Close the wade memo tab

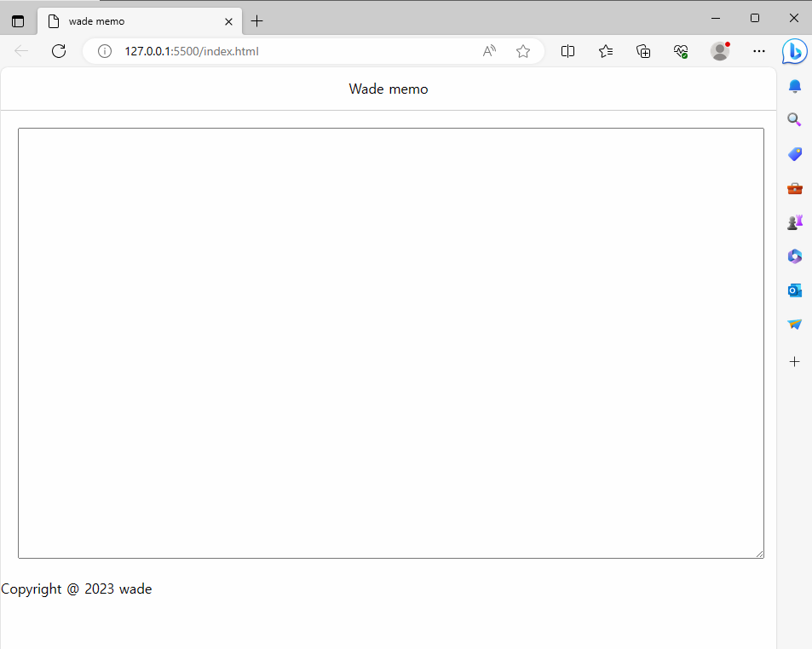[228, 21]
